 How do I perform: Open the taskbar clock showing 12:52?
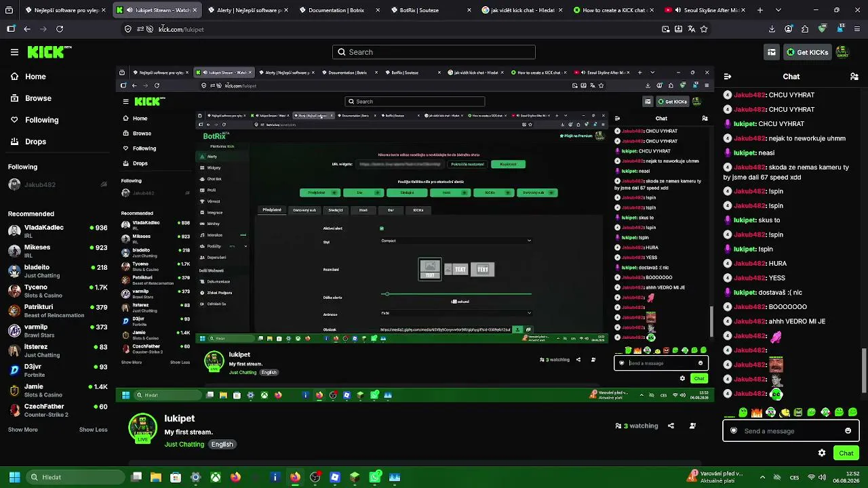click(846, 477)
